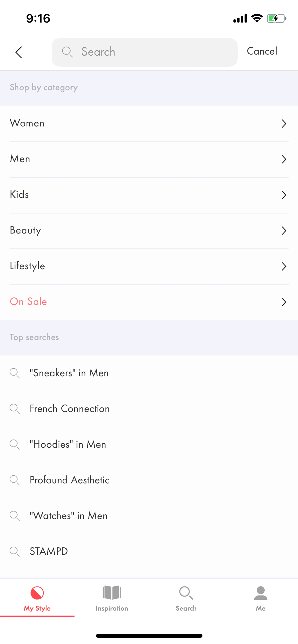Expand the Men category chevron
This screenshot has height=644, width=298.
pyautogui.click(x=284, y=159)
